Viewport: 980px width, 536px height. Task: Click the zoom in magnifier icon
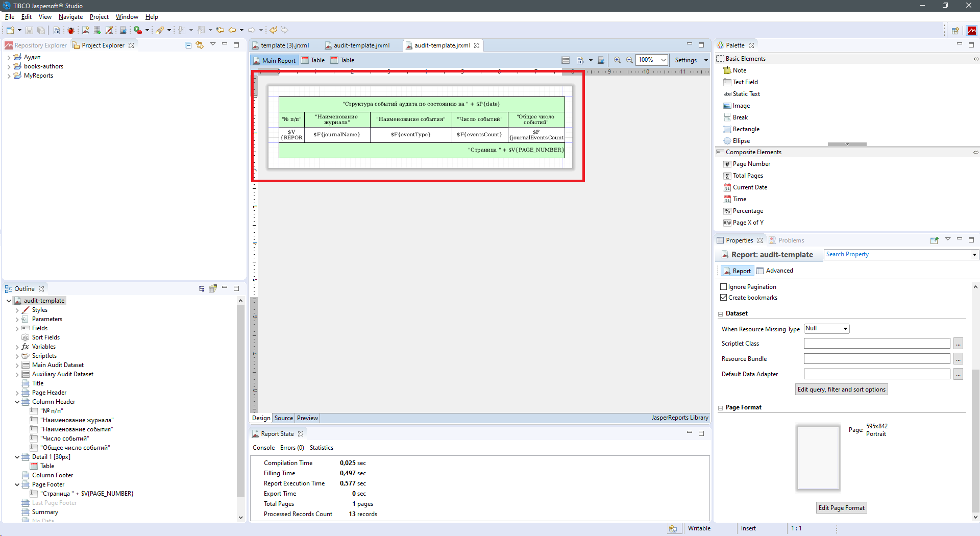[x=617, y=60]
